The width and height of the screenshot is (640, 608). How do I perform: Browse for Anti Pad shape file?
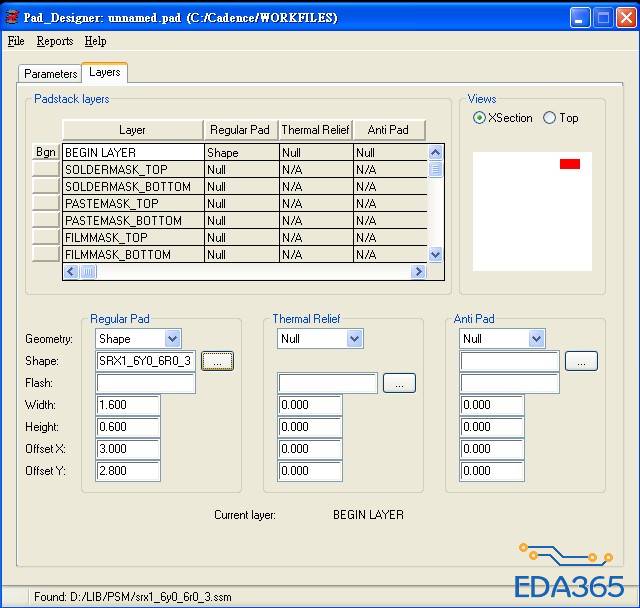581,361
